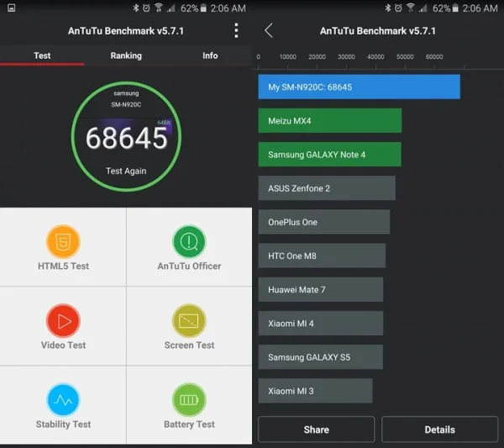Tap the 60000 axis label

tap(434, 57)
